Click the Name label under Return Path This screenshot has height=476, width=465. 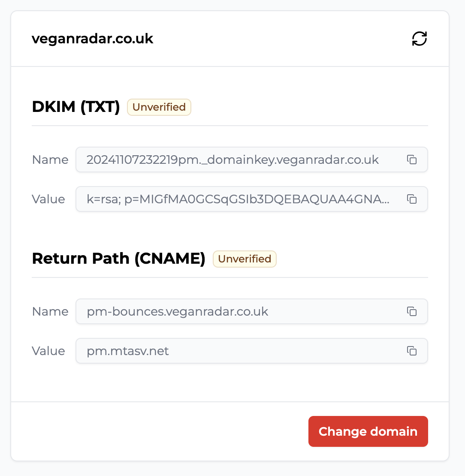(50, 311)
